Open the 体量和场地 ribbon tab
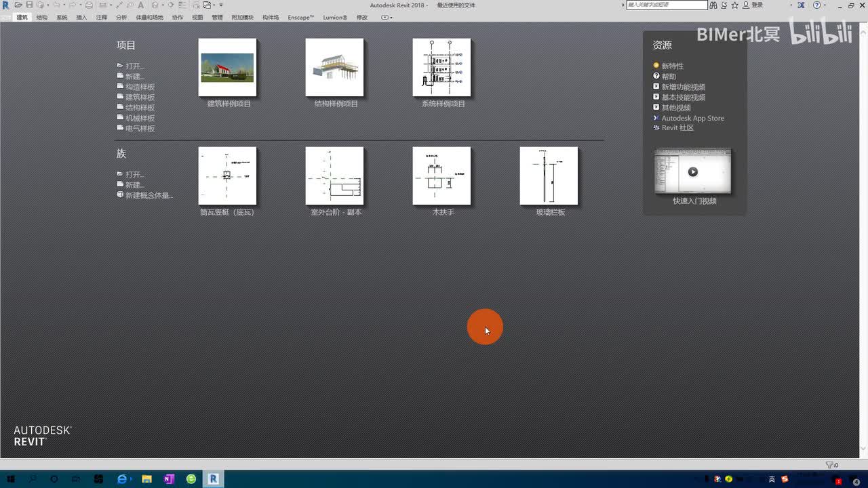The image size is (868, 488). [x=150, y=18]
